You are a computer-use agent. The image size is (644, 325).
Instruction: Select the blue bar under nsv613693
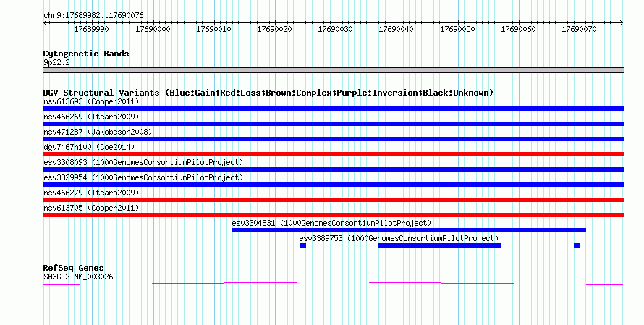coord(333,109)
